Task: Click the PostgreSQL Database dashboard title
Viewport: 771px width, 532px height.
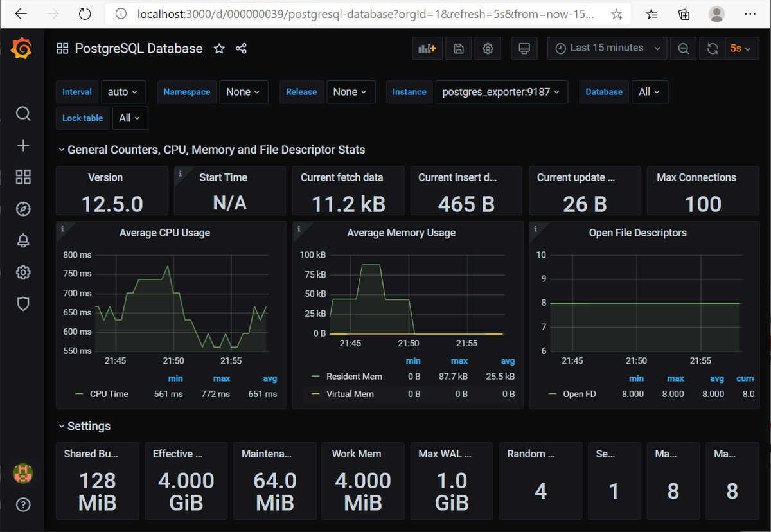Action: (138, 48)
